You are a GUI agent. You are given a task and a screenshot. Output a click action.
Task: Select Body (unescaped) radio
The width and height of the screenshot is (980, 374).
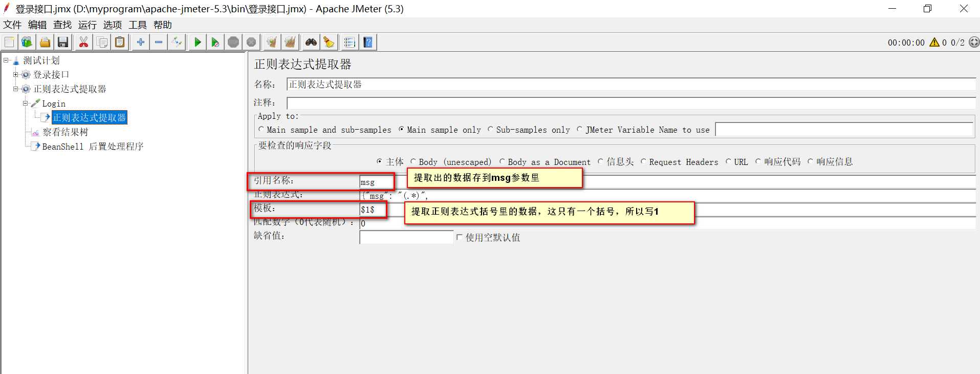click(413, 161)
